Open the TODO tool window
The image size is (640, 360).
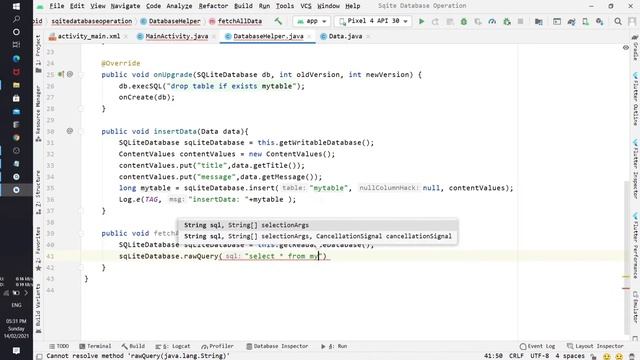coord(59,346)
